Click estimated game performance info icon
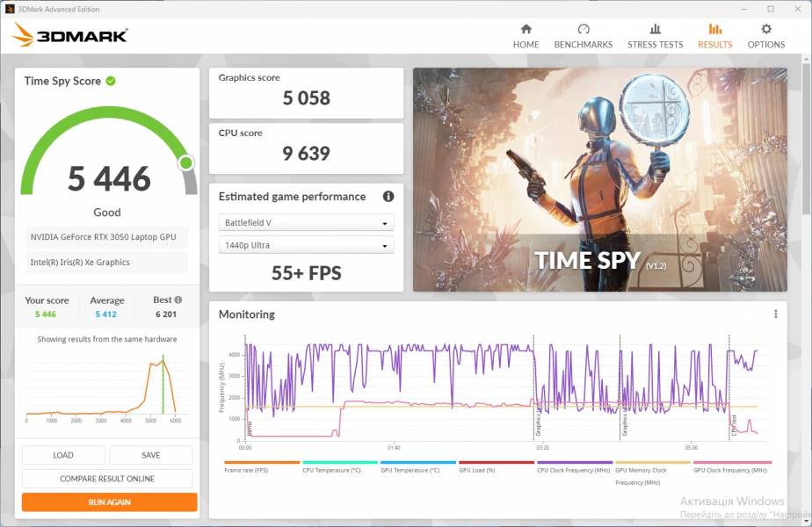Image resolution: width=812 pixels, height=527 pixels. click(388, 196)
